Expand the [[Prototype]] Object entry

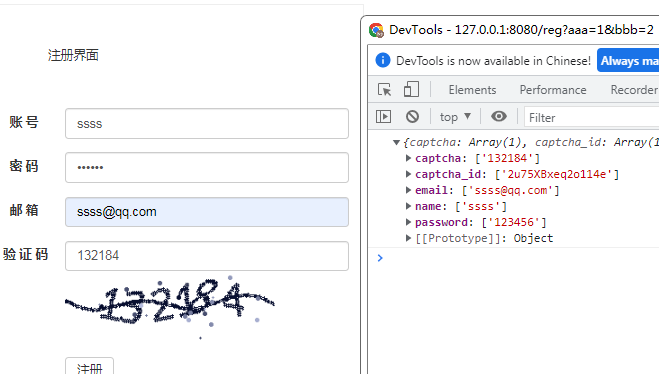pos(408,238)
